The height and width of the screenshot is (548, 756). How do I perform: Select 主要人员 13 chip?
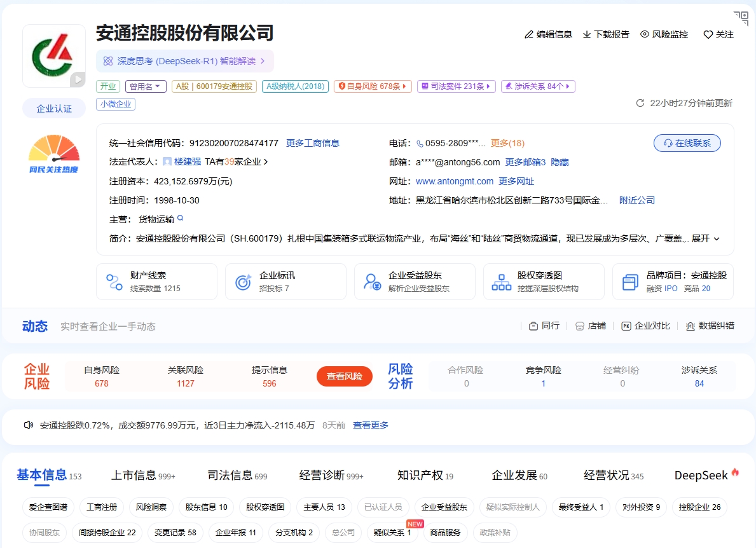coord(324,507)
